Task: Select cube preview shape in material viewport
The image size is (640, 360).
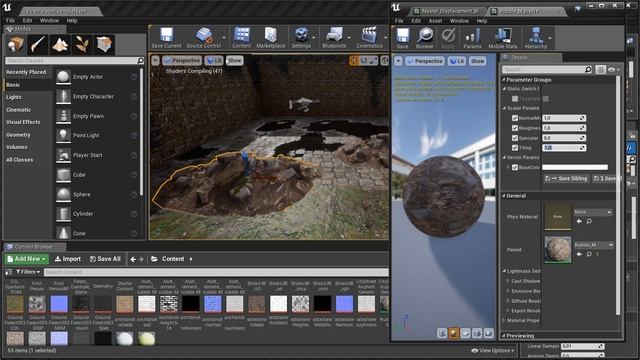Action: (x=477, y=333)
